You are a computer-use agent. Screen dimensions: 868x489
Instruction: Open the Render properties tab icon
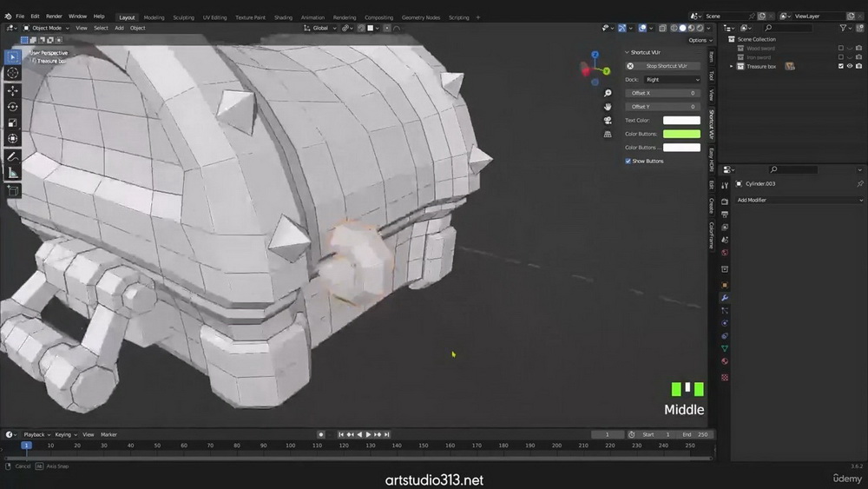[x=725, y=202]
